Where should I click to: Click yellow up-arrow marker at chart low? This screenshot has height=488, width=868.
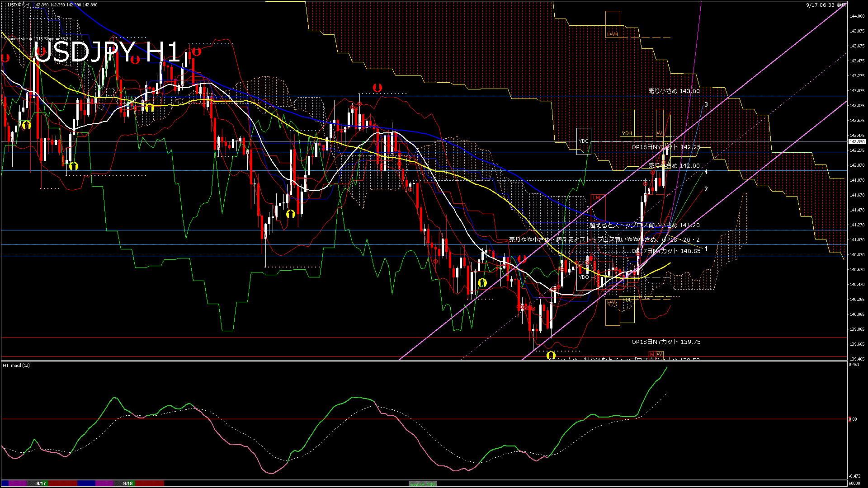[x=551, y=355]
